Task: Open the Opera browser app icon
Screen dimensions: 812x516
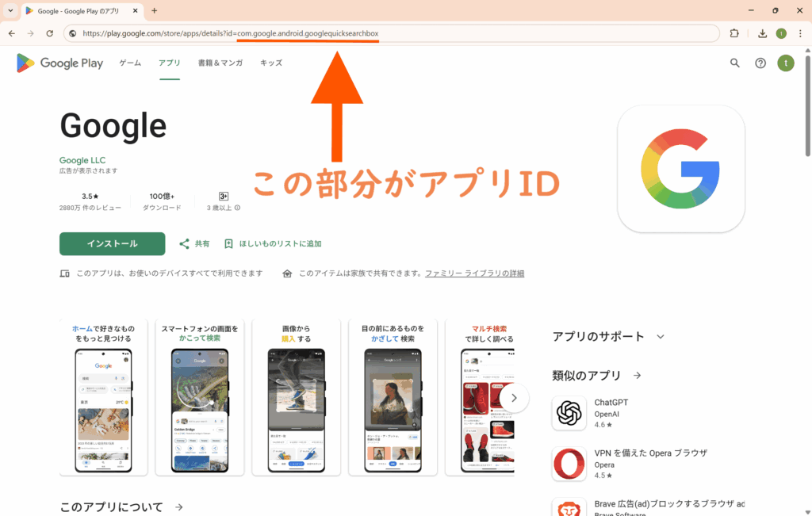Action: [x=569, y=464]
